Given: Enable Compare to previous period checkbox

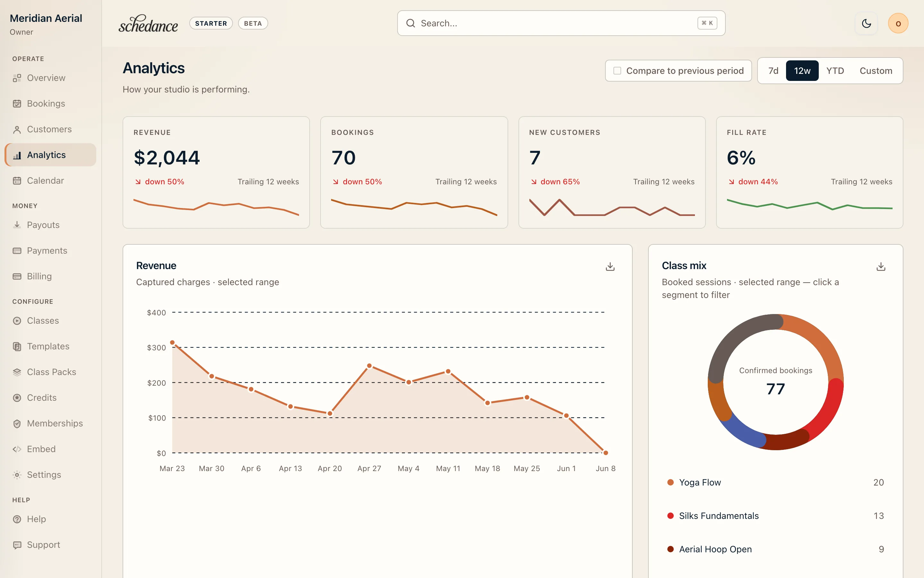Looking at the screenshot, I should 617,71.
